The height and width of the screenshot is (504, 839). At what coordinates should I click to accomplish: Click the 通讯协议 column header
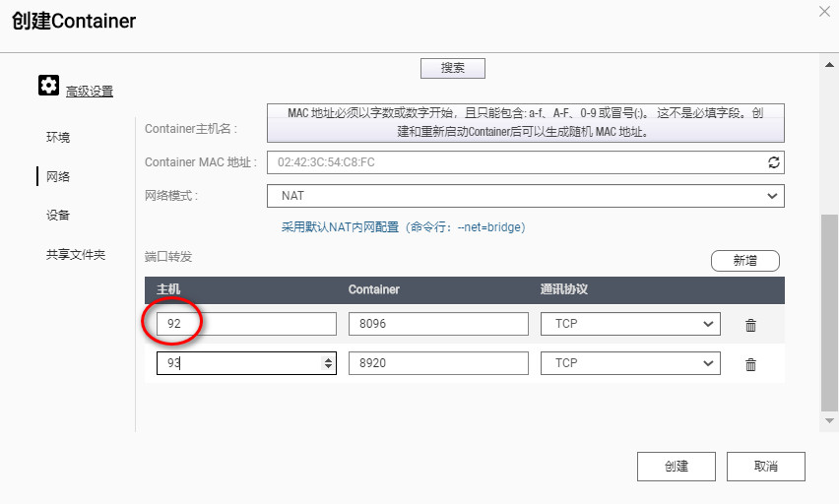564,289
